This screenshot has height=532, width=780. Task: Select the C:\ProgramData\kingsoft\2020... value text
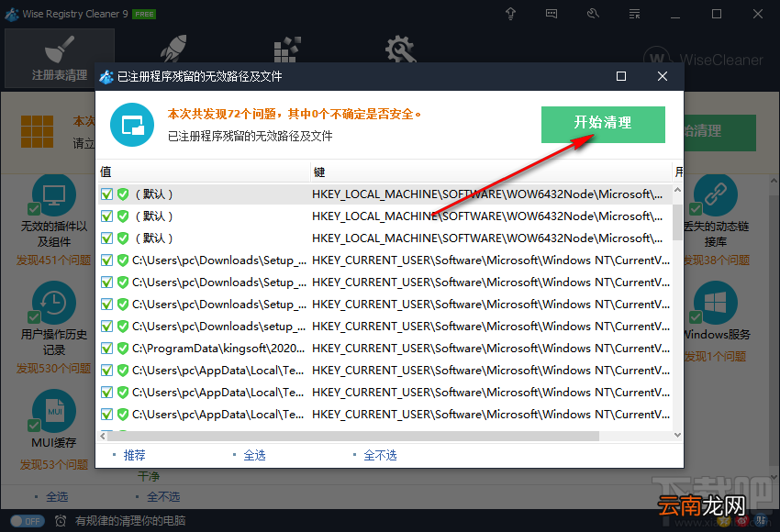(x=218, y=348)
